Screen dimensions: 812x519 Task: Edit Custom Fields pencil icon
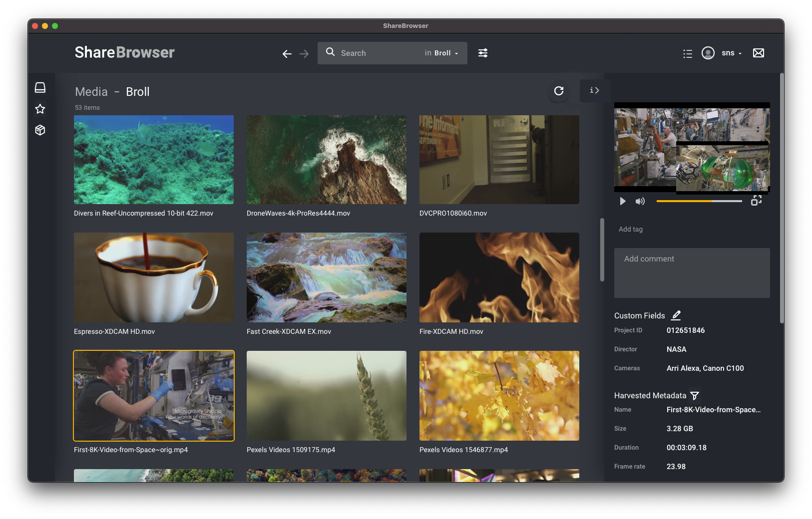pos(676,315)
